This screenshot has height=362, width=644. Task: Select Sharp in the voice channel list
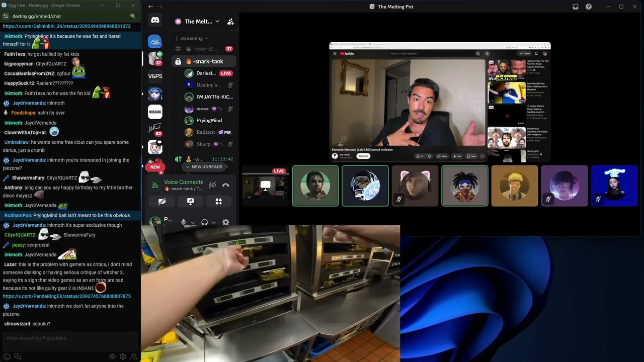click(209, 144)
